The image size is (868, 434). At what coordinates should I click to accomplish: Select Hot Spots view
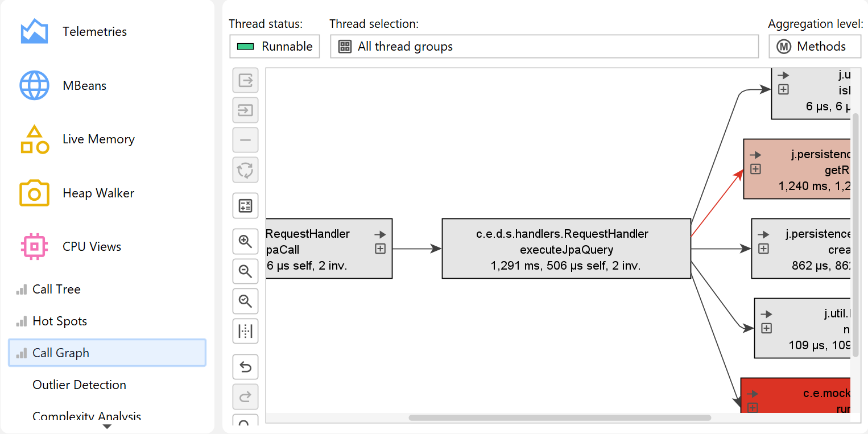tap(60, 321)
